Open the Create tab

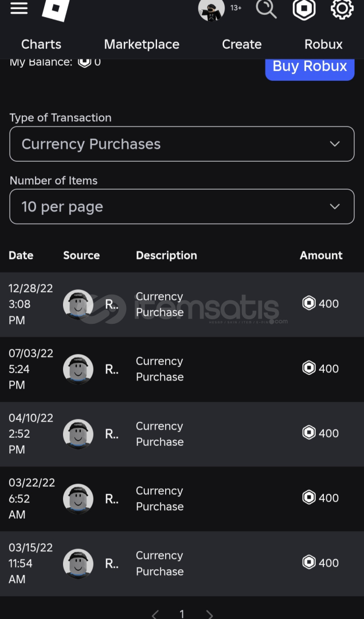point(241,44)
